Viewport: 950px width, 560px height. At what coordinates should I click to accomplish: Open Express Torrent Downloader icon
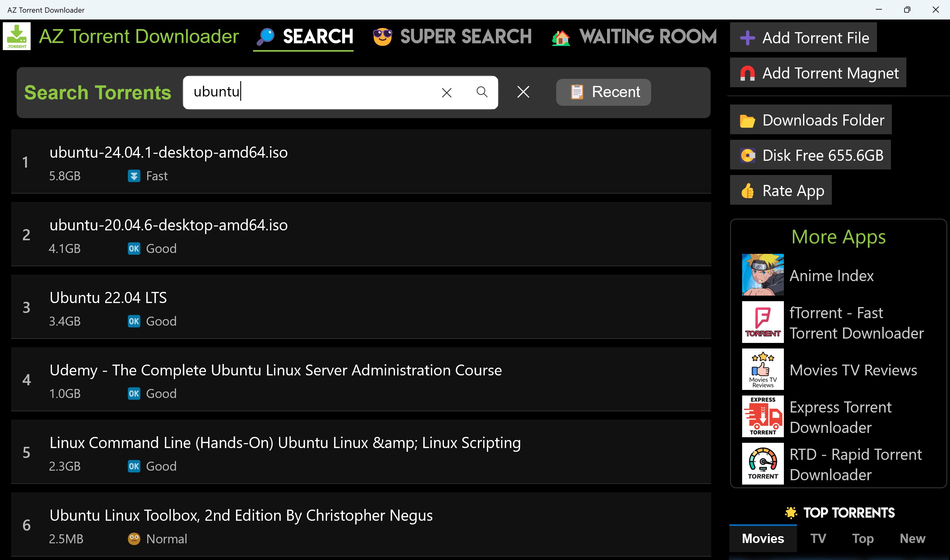763,417
